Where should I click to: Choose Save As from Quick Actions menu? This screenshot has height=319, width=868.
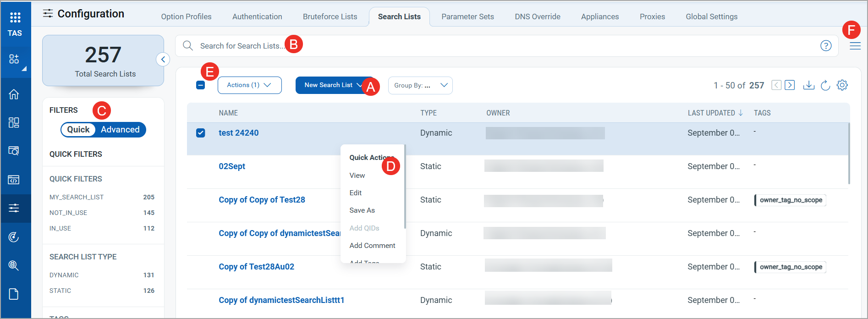(x=362, y=210)
